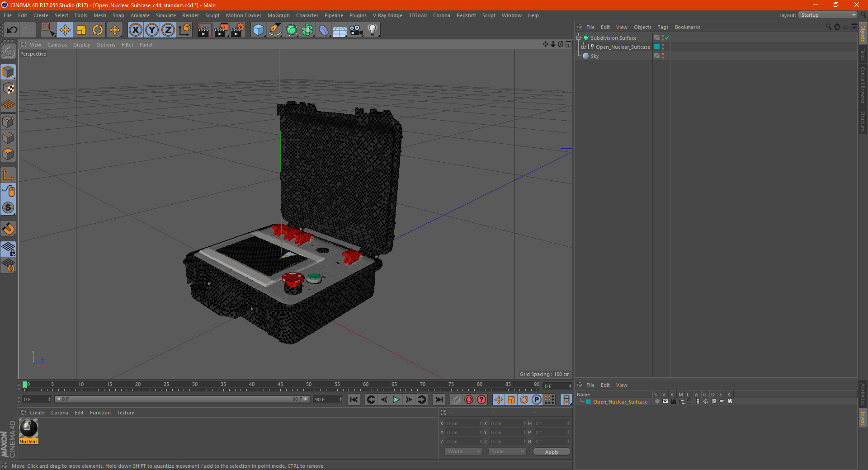Toggle Z axis lock
Image resolution: width=868 pixels, height=470 pixels.
[168, 30]
